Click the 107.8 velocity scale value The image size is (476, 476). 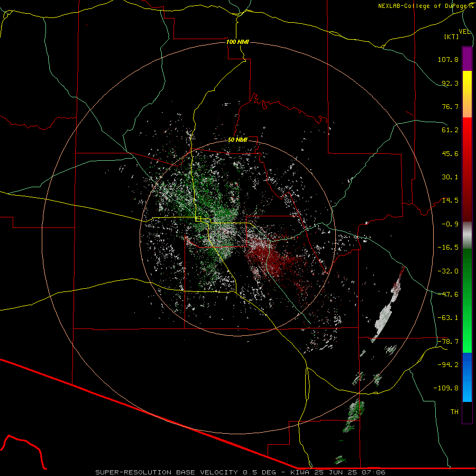click(x=448, y=59)
